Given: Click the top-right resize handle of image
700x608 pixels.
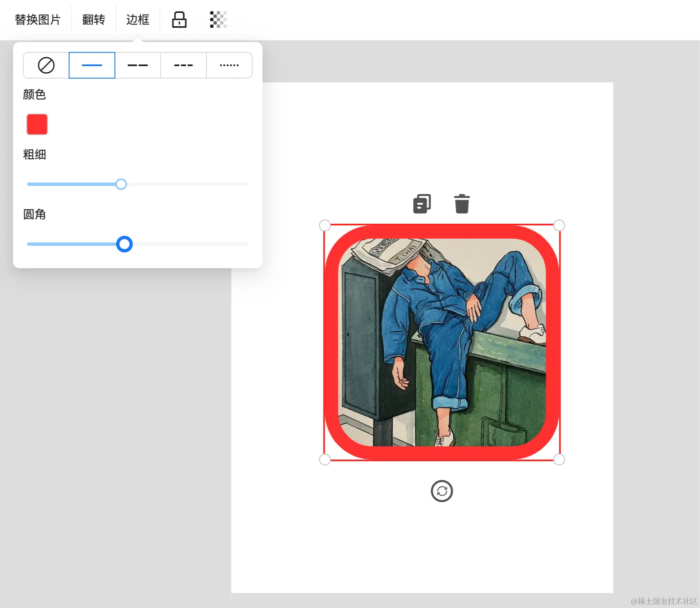Looking at the screenshot, I should [559, 225].
